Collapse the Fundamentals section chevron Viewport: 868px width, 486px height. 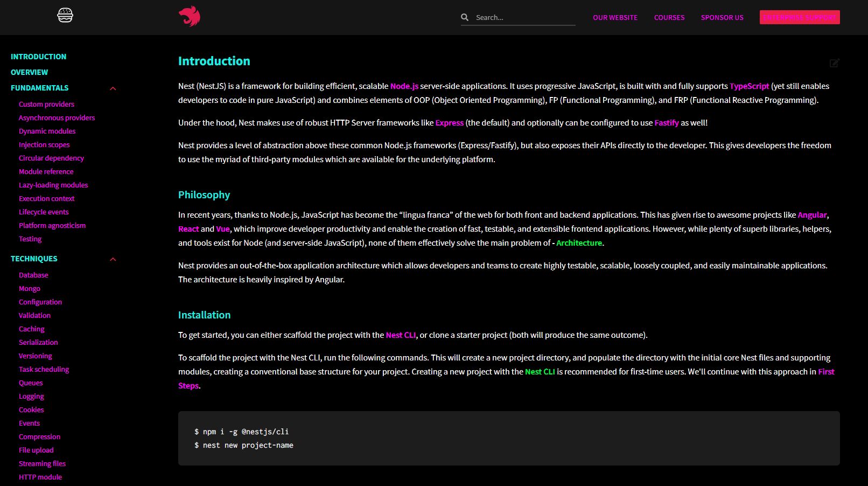click(x=113, y=88)
